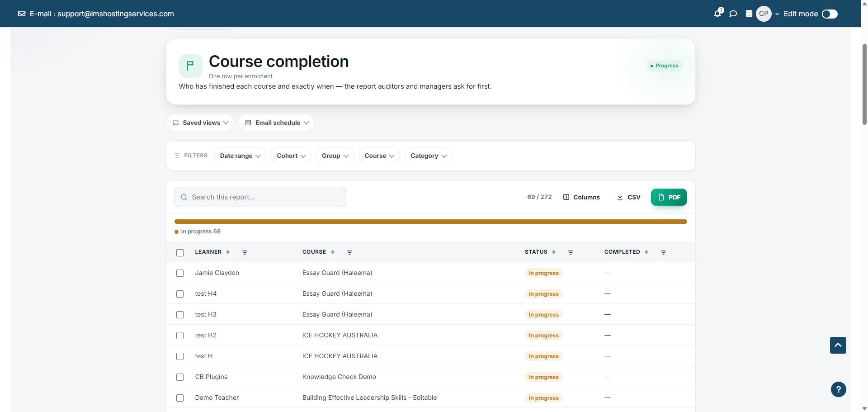Click the Progress badge
This screenshot has width=868, height=412.
click(x=664, y=66)
